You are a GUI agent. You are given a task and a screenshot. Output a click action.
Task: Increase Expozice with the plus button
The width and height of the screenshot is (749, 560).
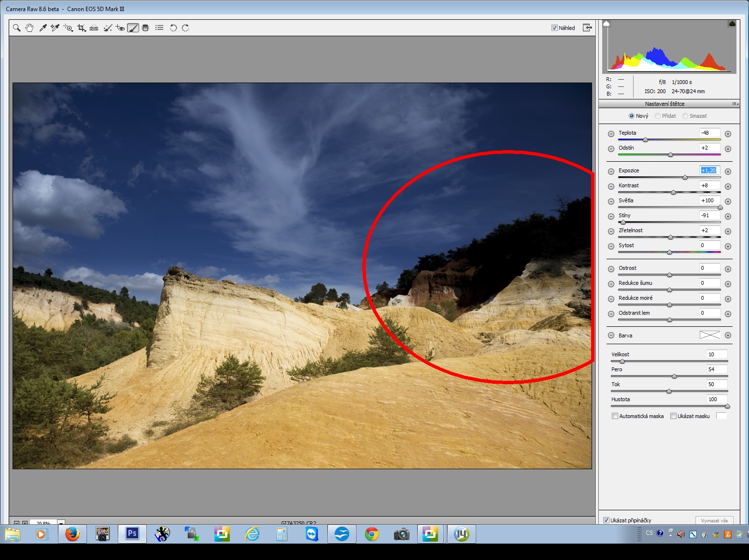(728, 171)
